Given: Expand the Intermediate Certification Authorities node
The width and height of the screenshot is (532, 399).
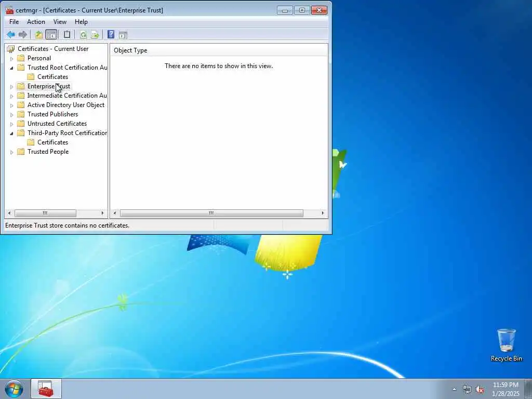Looking at the screenshot, I should click(11, 96).
